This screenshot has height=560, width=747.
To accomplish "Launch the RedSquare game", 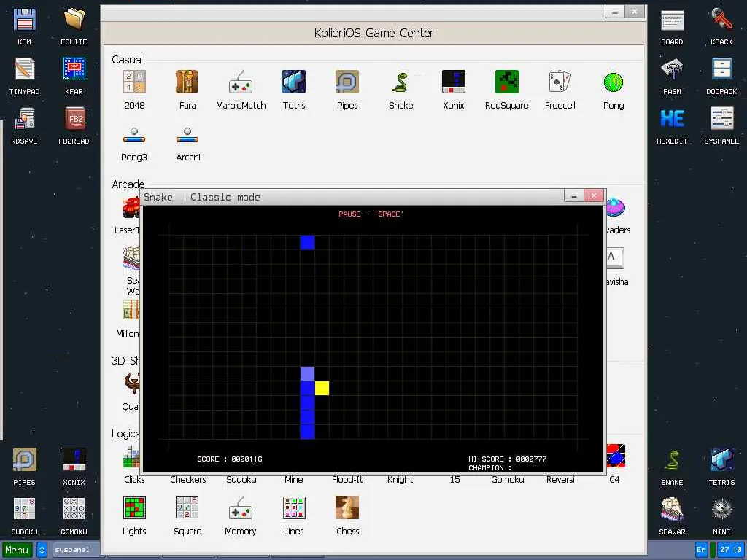I will coord(507,82).
